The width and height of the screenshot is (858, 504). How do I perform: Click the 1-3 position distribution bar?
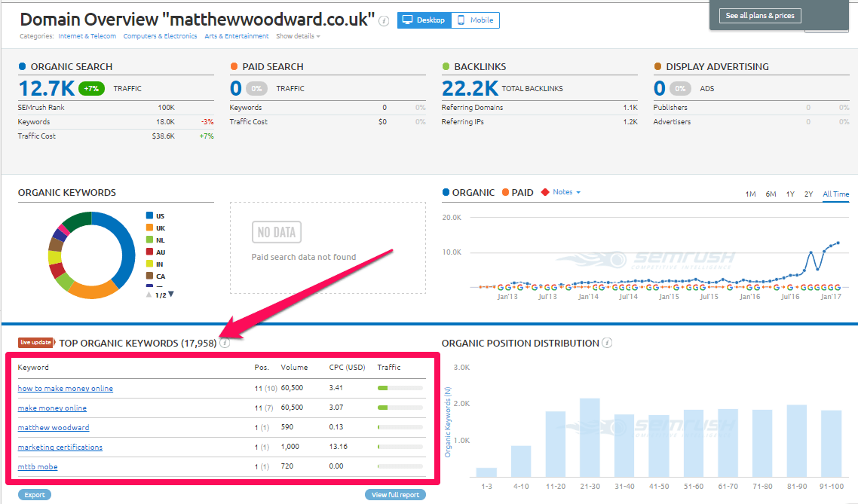tap(486, 472)
